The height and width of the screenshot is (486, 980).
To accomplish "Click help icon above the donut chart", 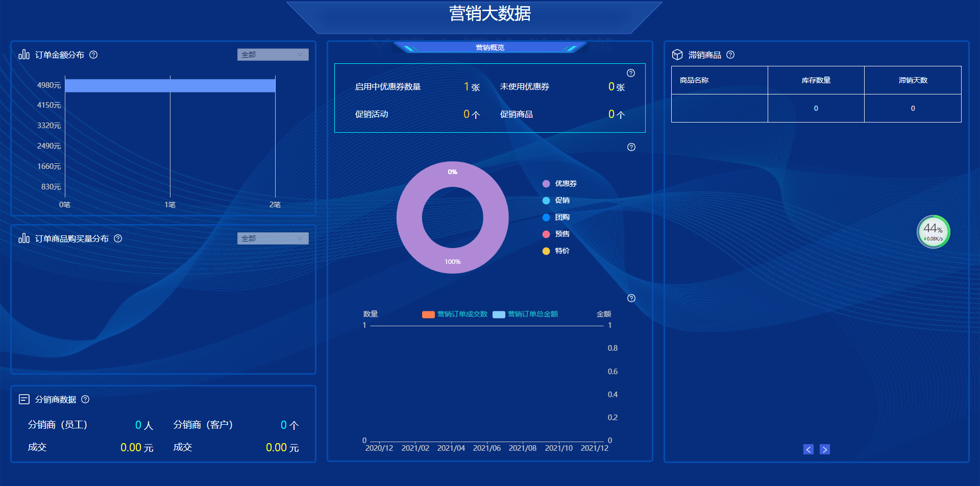I will 631,147.
